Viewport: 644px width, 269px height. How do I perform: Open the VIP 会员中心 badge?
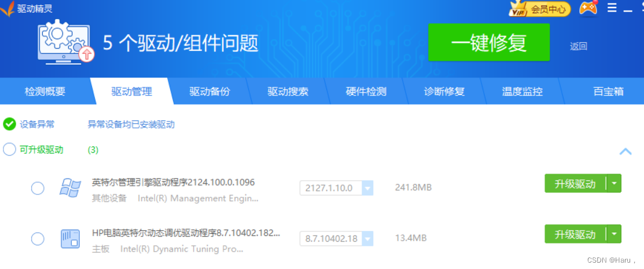(x=540, y=9)
